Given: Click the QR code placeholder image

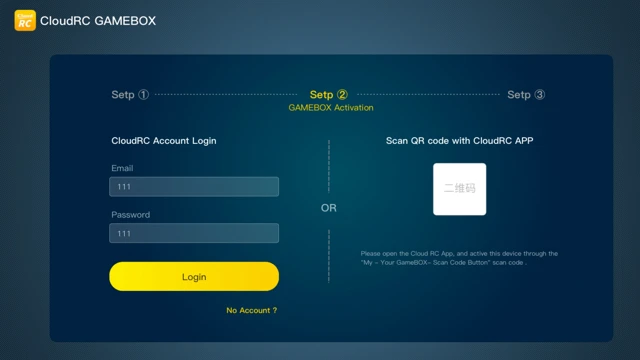Looking at the screenshot, I should [459, 189].
